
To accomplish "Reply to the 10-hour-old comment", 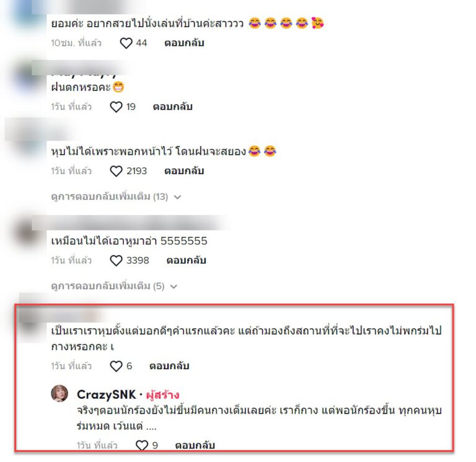I will point(184,43).
